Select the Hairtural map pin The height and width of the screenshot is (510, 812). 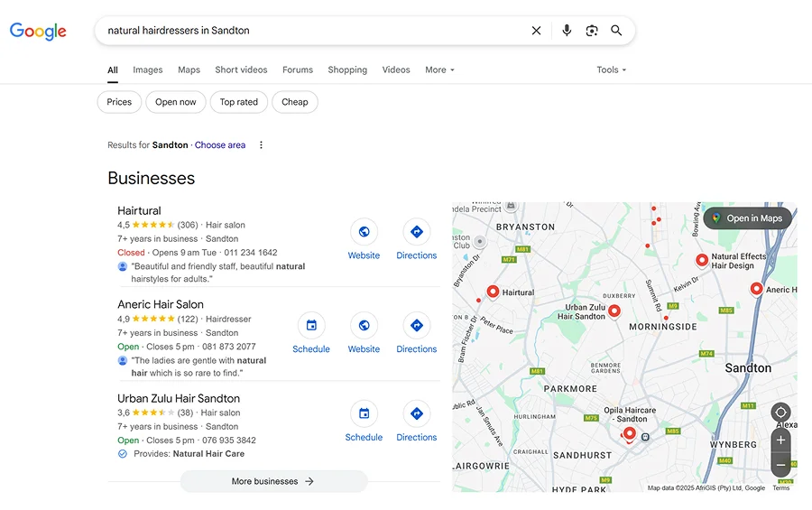[x=493, y=292]
